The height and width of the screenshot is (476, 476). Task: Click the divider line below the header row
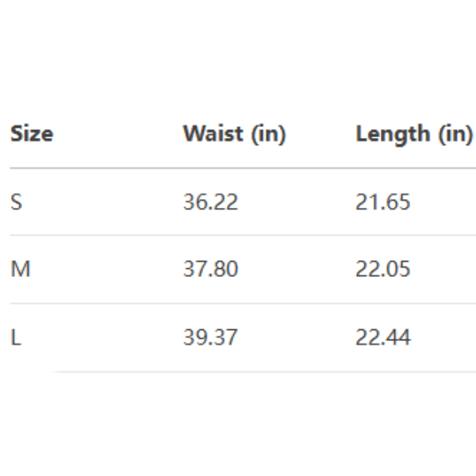(x=238, y=168)
